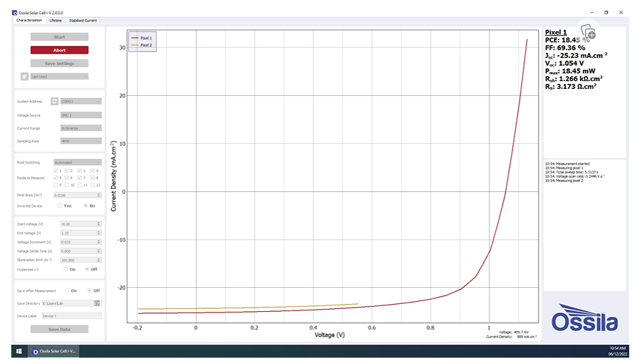
Task: Select No for Inverted Device
Action: [x=86, y=206]
